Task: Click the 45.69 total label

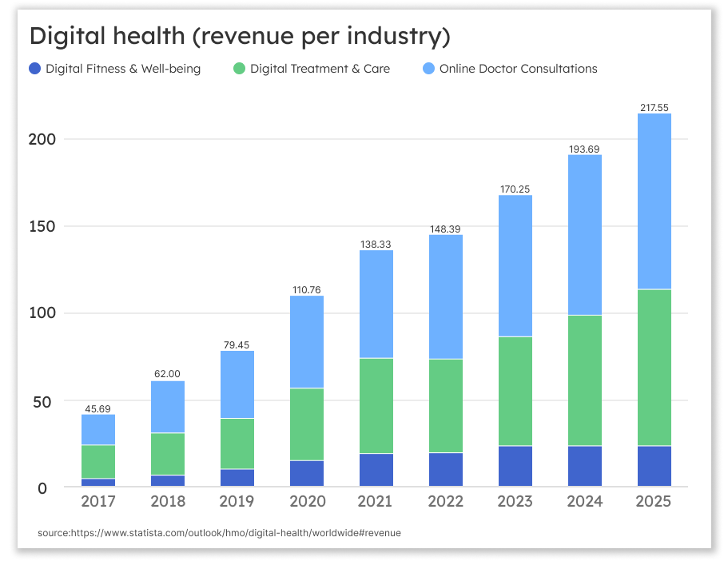Action: (97, 408)
